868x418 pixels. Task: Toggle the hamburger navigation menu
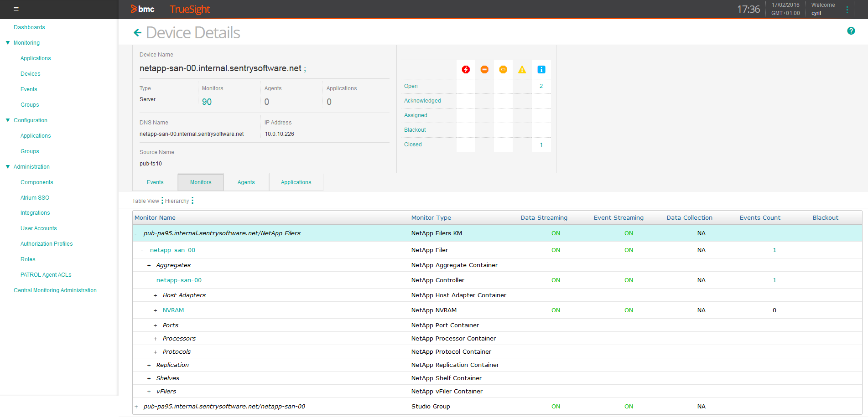16,9
